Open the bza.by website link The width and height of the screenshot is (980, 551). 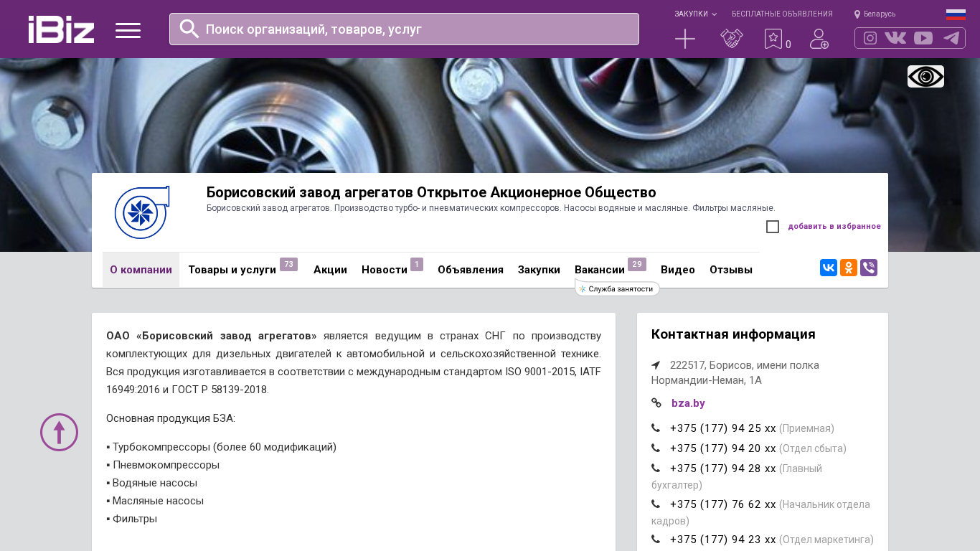click(x=688, y=403)
